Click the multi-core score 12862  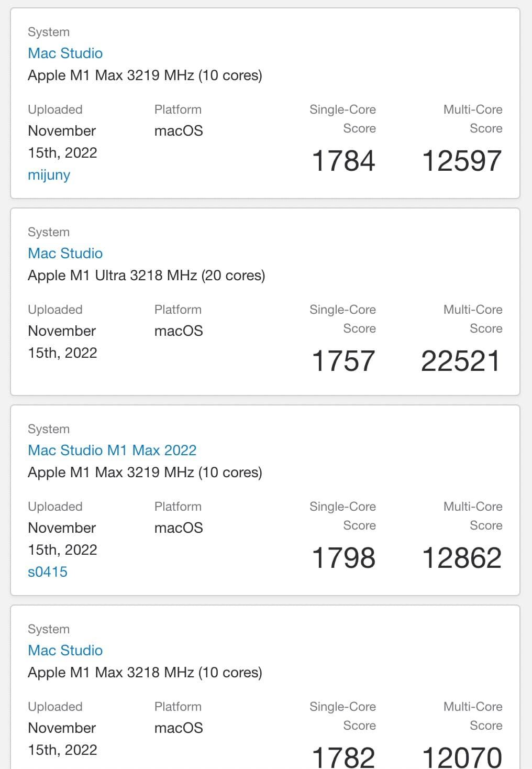pos(462,557)
